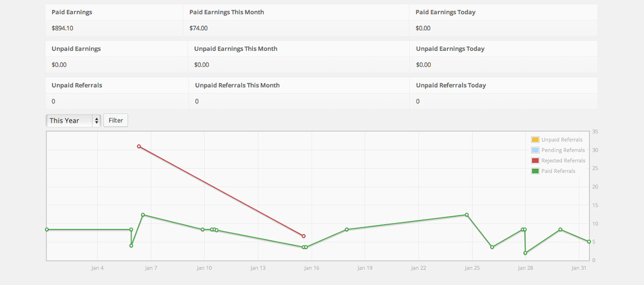Screen dimensions: 644x285
Task: Click the $74.00 Paid Earnings This Month value
Action: (x=198, y=28)
